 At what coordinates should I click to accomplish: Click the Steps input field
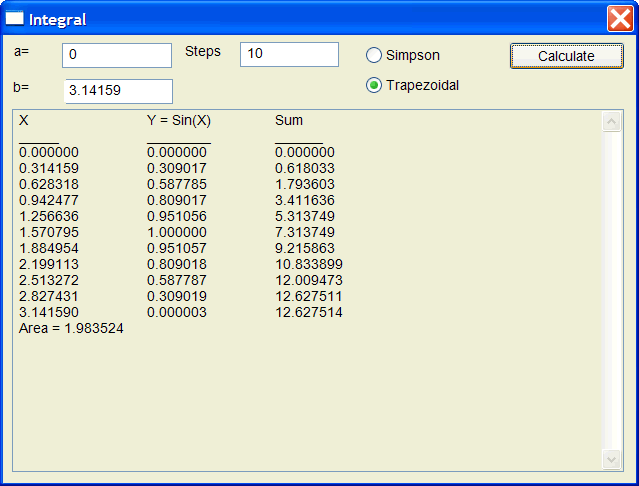289,54
